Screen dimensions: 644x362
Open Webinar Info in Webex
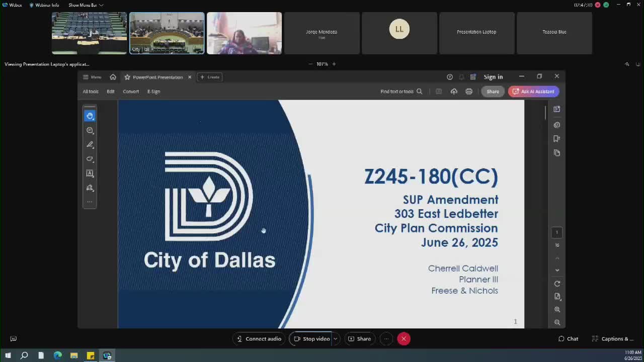pos(44,5)
